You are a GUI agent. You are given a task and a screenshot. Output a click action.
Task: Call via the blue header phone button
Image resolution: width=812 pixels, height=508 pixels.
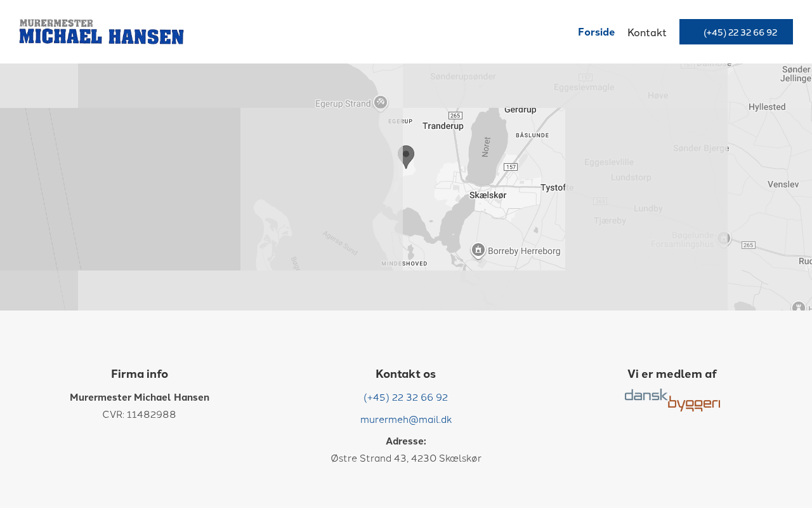736,32
